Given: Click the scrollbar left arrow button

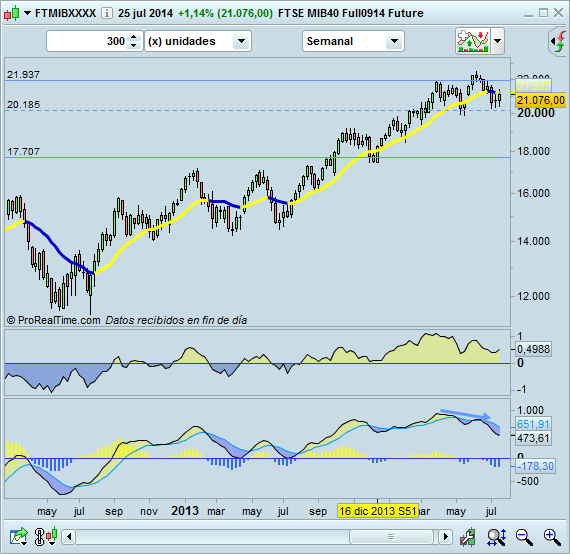Looking at the screenshot, I should pyautogui.click(x=68, y=537).
